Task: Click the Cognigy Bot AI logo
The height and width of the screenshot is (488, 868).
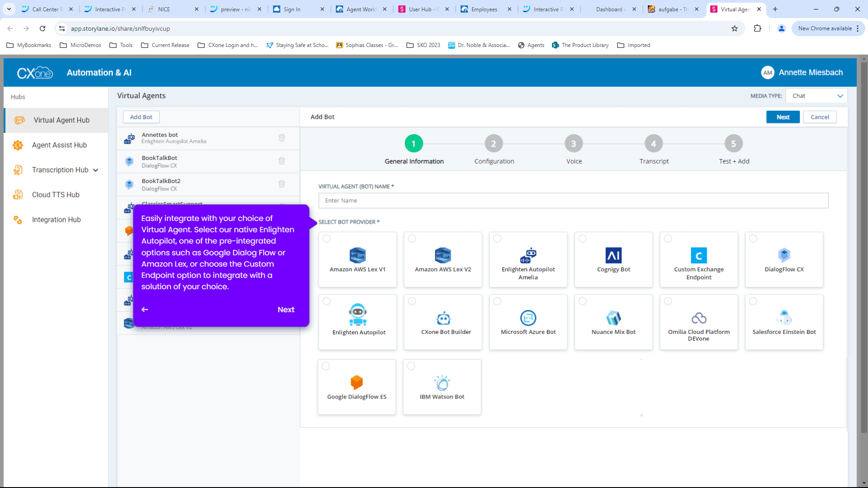Action: coord(613,255)
